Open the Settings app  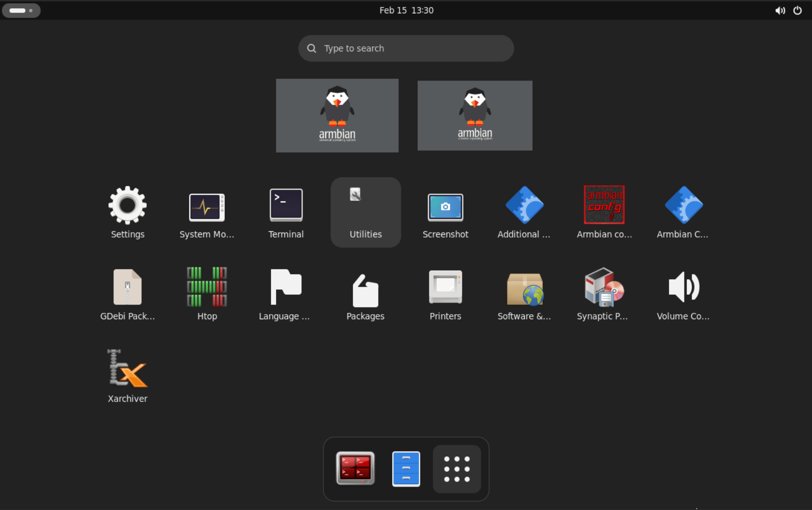(x=128, y=212)
